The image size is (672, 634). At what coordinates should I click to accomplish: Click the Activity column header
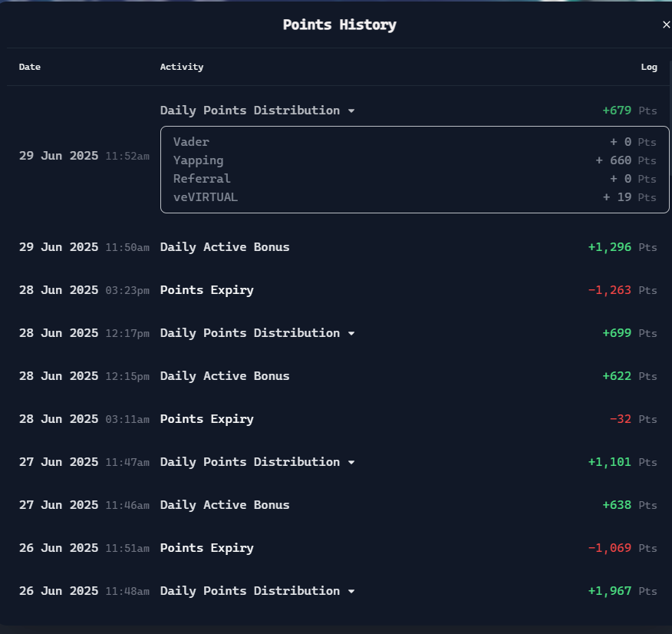click(x=182, y=67)
